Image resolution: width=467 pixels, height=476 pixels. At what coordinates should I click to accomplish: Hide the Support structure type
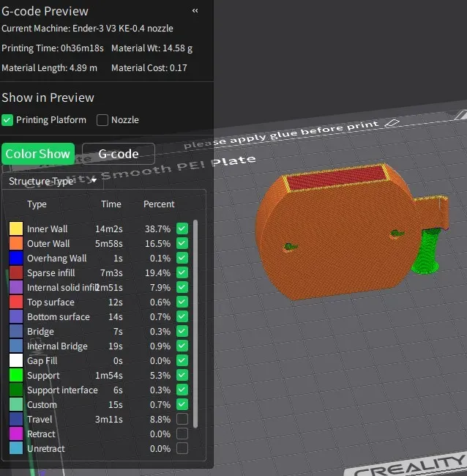pyautogui.click(x=182, y=375)
